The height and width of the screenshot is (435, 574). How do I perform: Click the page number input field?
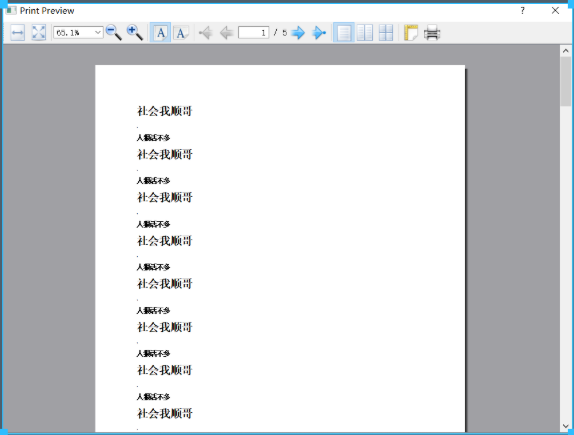(x=253, y=33)
